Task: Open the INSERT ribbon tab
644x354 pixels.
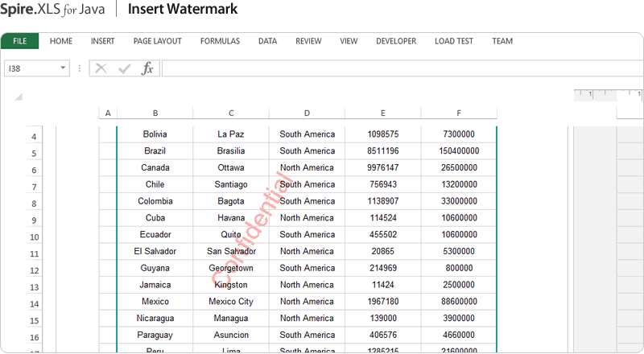Action: [x=102, y=41]
